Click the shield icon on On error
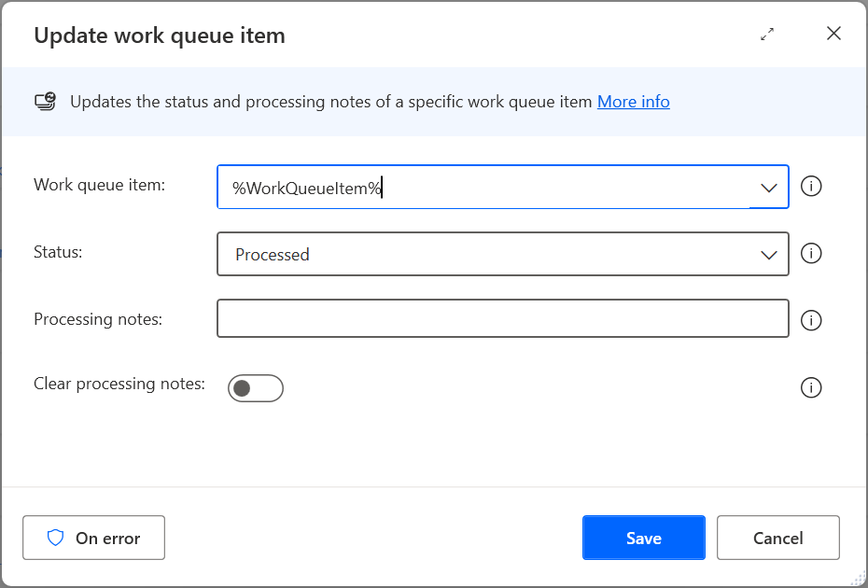Screen dimensions: 868x588 pos(55,538)
